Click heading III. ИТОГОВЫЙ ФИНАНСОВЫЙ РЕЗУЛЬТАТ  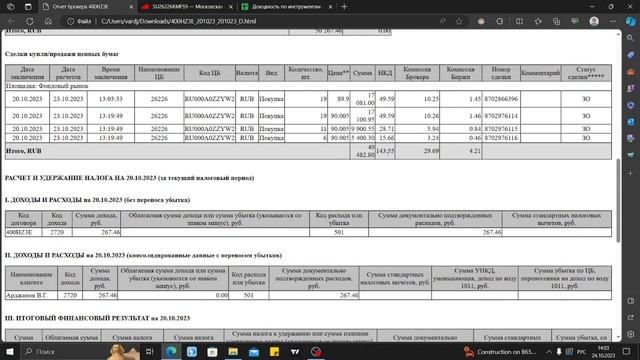[x=97, y=318]
